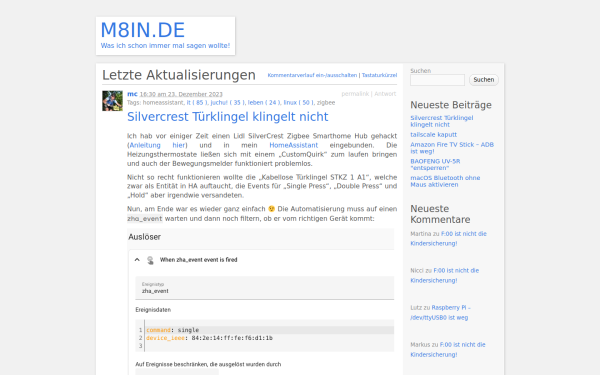Click the inline zha_event code snippet
This screenshot has width=600, height=375.
pos(145,219)
